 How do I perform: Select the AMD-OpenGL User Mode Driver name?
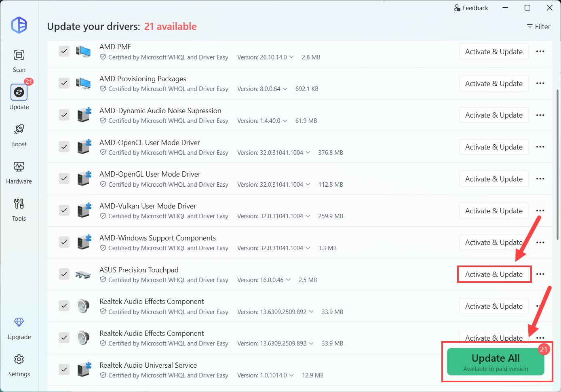pos(150,174)
